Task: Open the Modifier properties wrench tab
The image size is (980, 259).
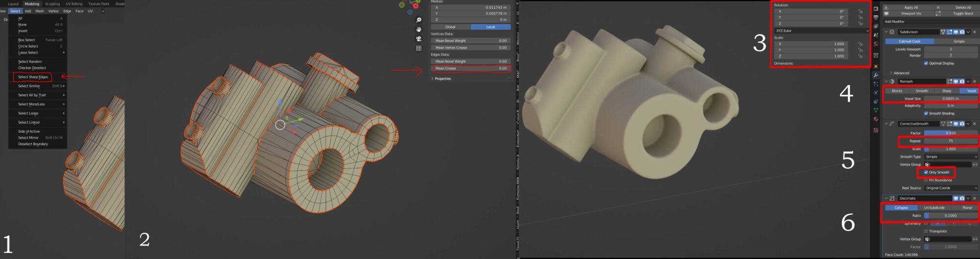Action: coord(876,75)
